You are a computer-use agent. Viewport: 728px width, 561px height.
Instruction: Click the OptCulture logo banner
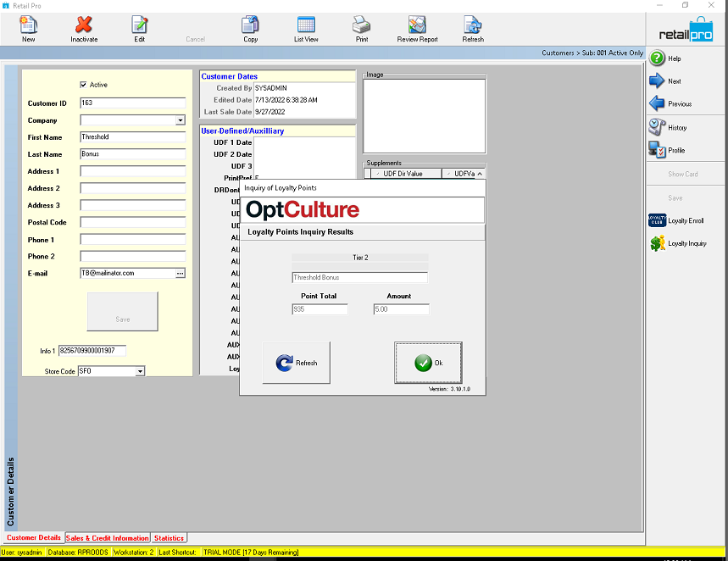click(x=363, y=210)
